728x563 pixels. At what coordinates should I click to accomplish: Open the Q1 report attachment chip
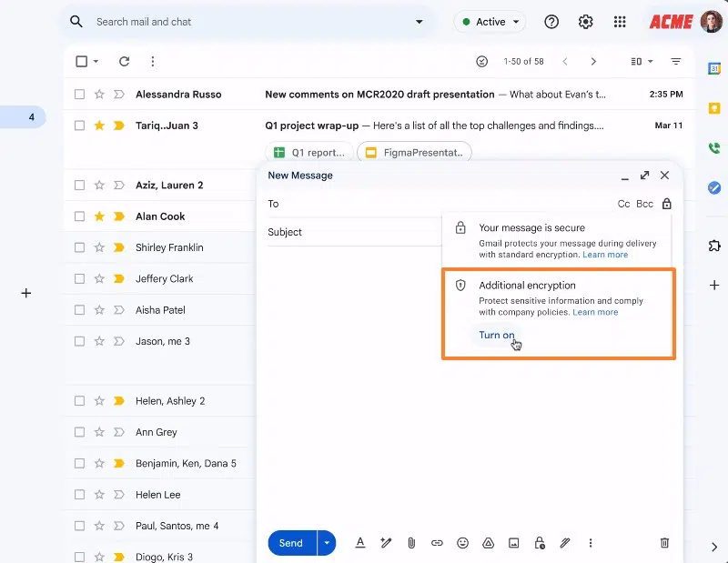coord(308,153)
